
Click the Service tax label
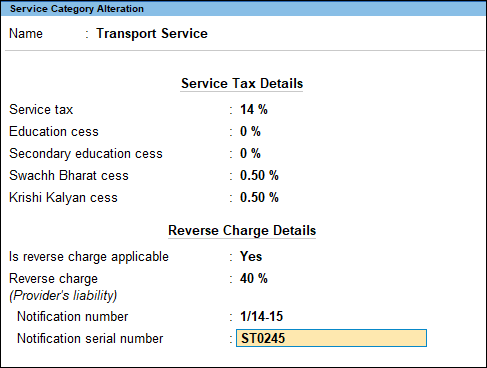click(41, 110)
